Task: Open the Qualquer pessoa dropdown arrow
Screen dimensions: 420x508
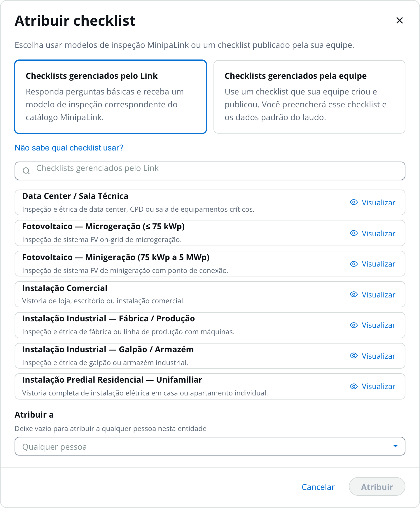Action: [x=395, y=446]
